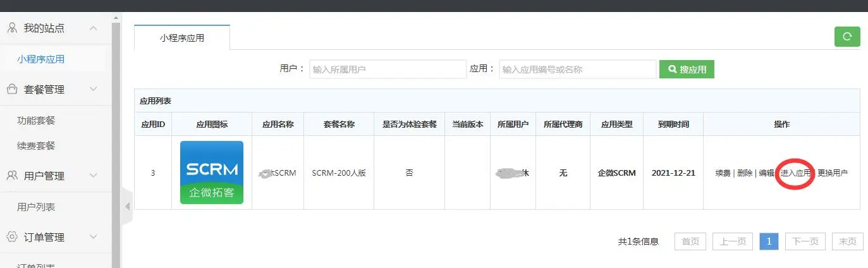Viewport: 868px width, 268px height.
Task: Click the 搜应用 search button
Action: click(687, 69)
